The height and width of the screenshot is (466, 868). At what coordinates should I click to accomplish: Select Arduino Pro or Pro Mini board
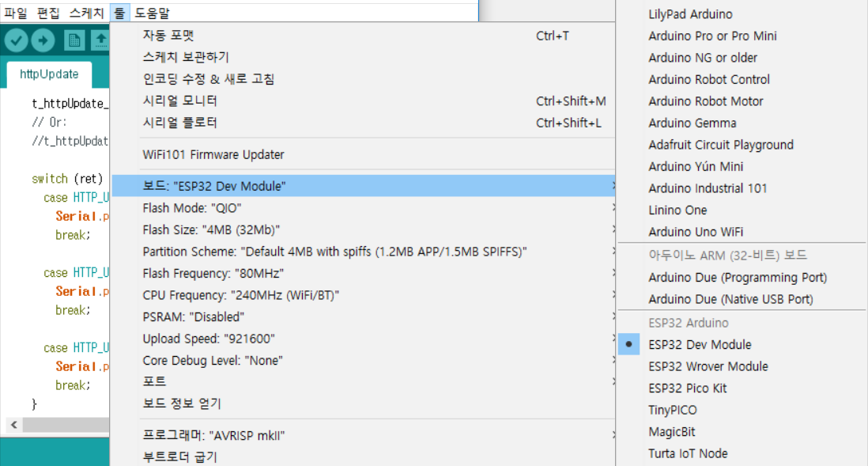[x=742, y=36]
